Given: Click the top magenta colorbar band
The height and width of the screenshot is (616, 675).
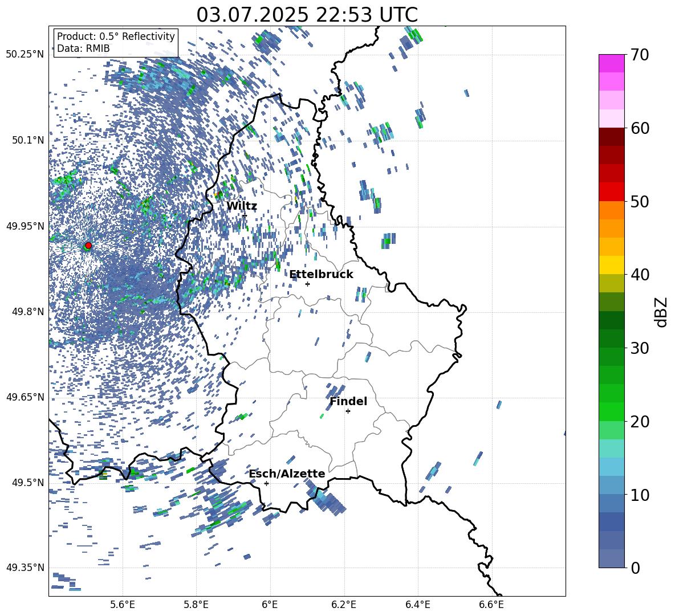Looking at the screenshot, I should [612, 64].
